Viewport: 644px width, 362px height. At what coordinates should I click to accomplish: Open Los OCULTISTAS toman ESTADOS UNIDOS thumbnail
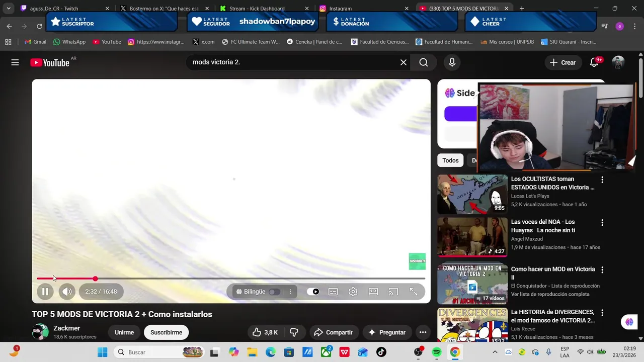[472, 194]
